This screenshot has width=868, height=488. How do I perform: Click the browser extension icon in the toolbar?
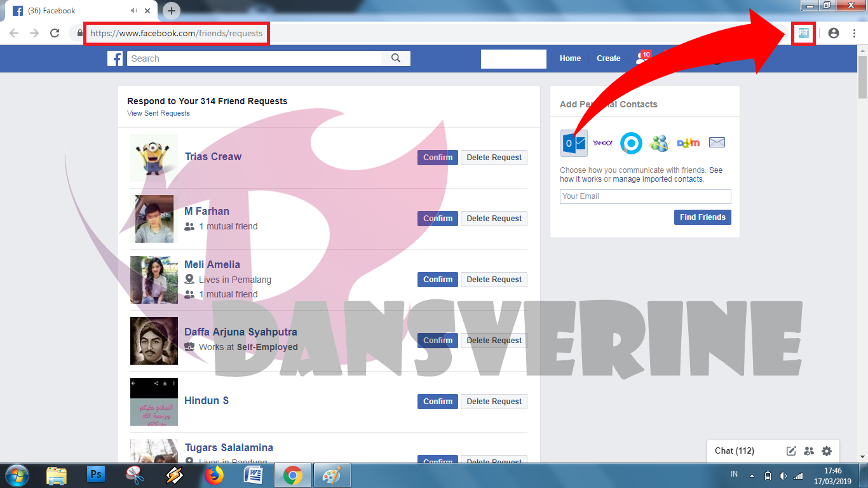(804, 33)
